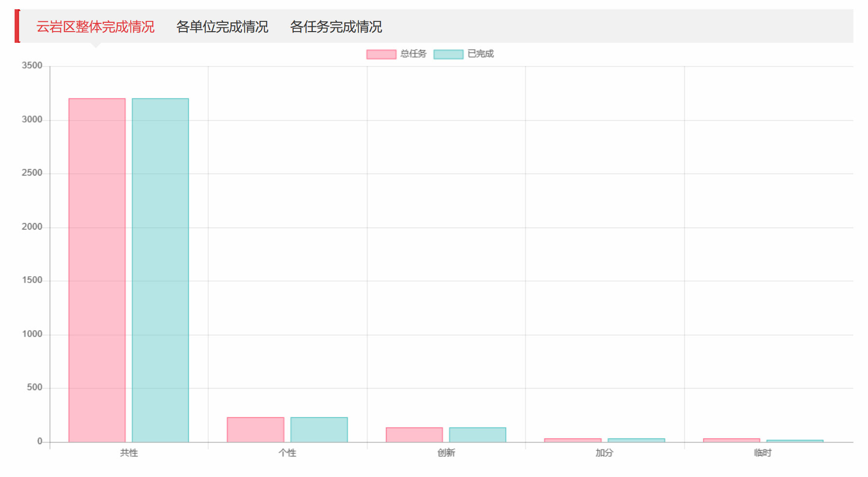The width and height of the screenshot is (868, 477).
Task: Click the 1000 y-axis value
Action: tap(32, 335)
